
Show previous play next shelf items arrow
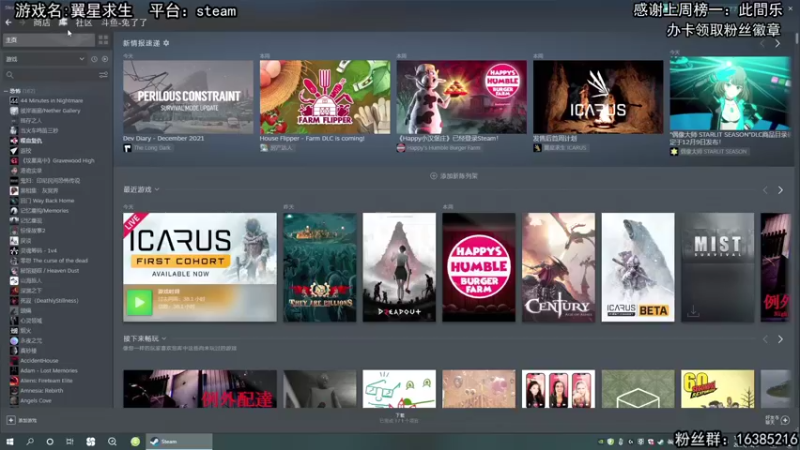(765, 339)
